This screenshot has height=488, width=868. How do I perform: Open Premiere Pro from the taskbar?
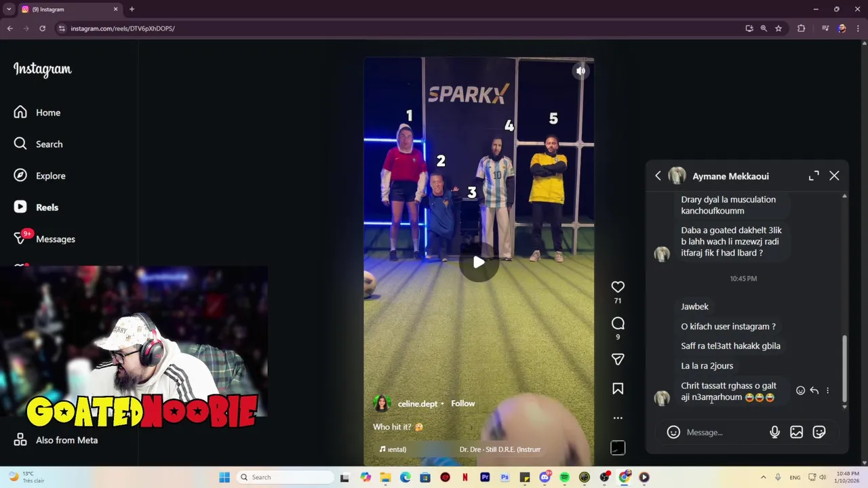tap(485, 477)
